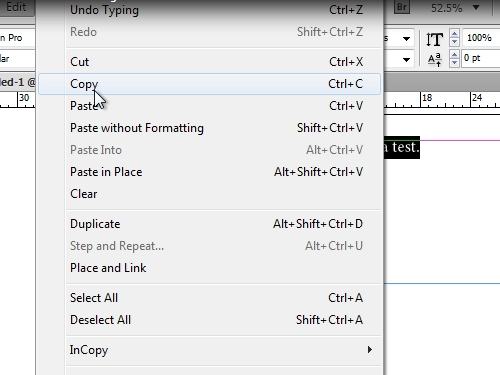The width and height of the screenshot is (500, 375).
Task: Click the document tab ending 'ed-1 @'
Action: 17,82
